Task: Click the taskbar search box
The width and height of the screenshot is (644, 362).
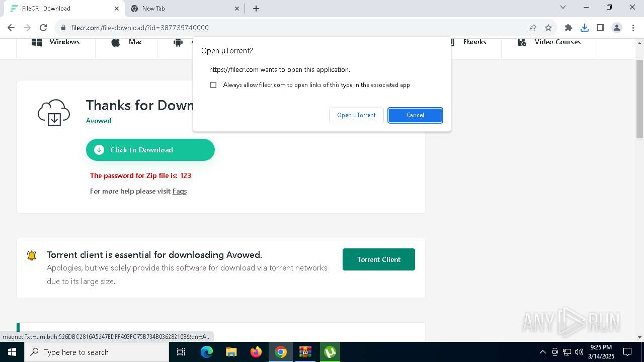Action: pyautogui.click(x=97, y=352)
